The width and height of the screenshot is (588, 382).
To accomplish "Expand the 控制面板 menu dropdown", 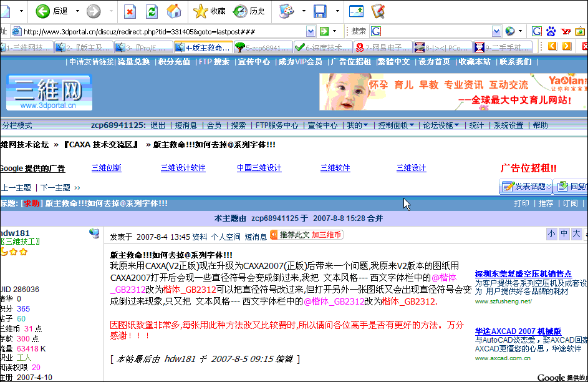I will [412, 125].
